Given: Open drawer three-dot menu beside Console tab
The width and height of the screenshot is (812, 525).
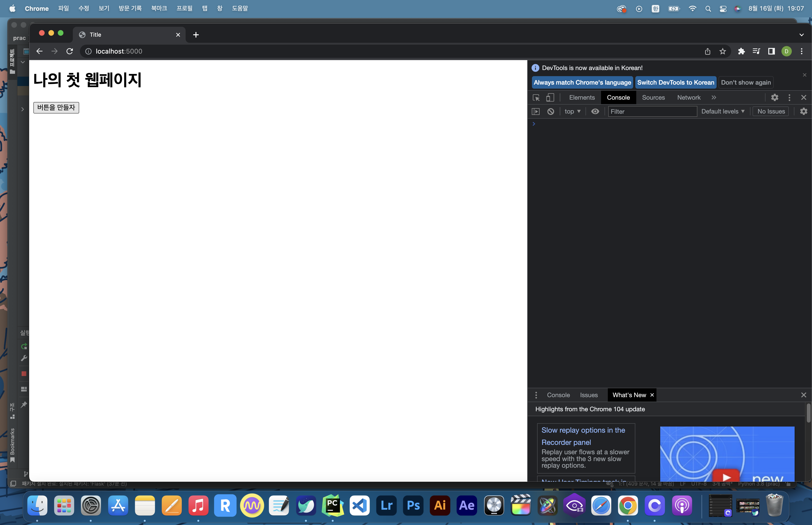Looking at the screenshot, I should 536,395.
